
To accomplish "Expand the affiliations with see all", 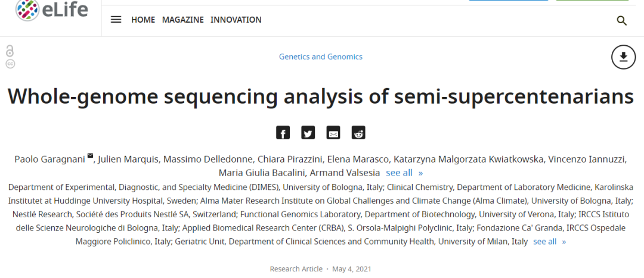I will (550, 242).
